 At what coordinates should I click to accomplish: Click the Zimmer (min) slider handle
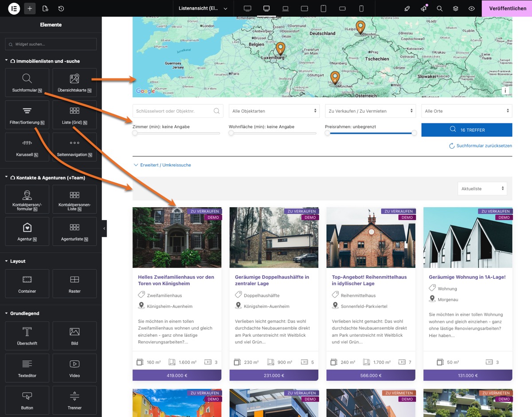[x=135, y=133]
